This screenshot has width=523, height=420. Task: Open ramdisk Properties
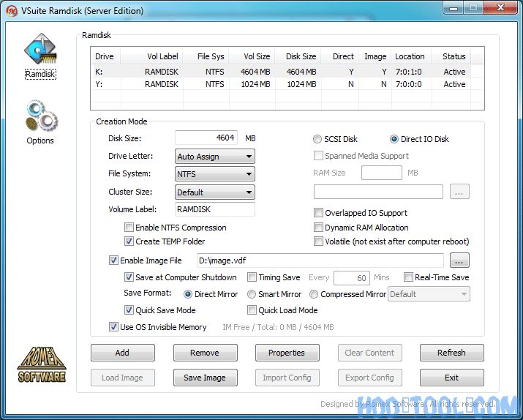287,353
